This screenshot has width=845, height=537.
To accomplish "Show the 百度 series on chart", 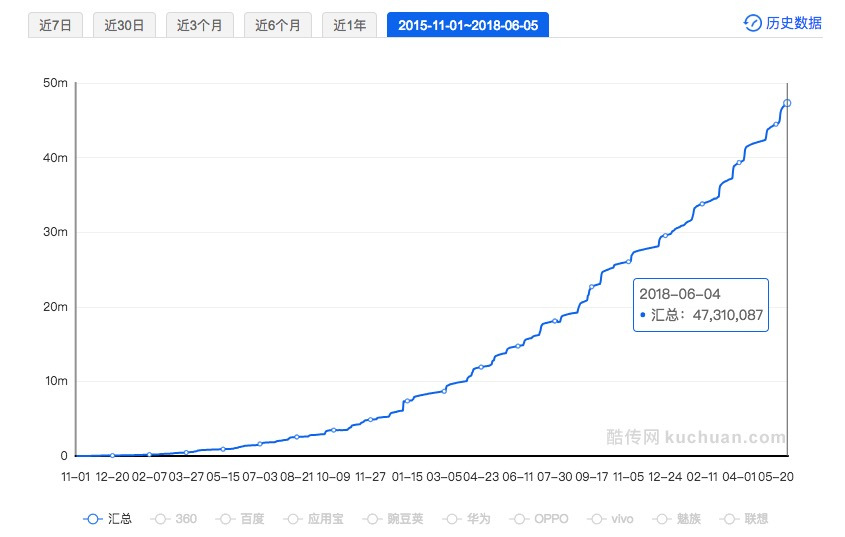I will coord(240,519).
